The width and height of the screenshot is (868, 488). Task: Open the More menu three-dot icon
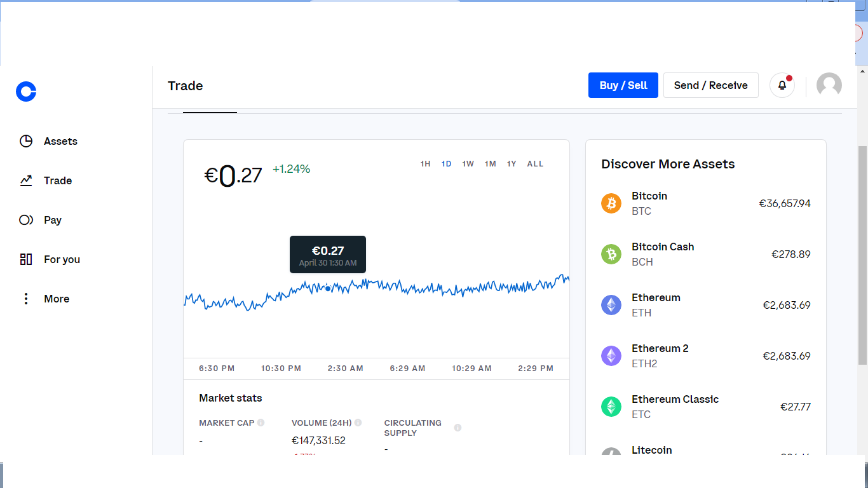(x=26, y=299)
